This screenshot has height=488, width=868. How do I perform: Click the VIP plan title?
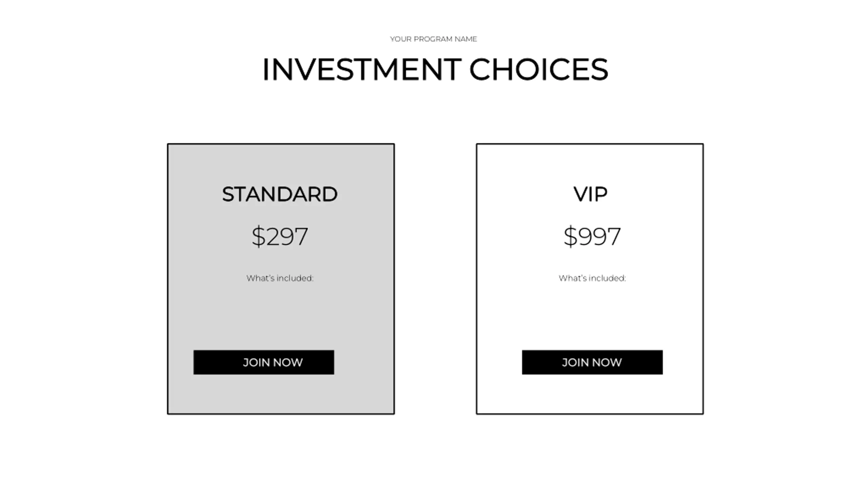590,194
